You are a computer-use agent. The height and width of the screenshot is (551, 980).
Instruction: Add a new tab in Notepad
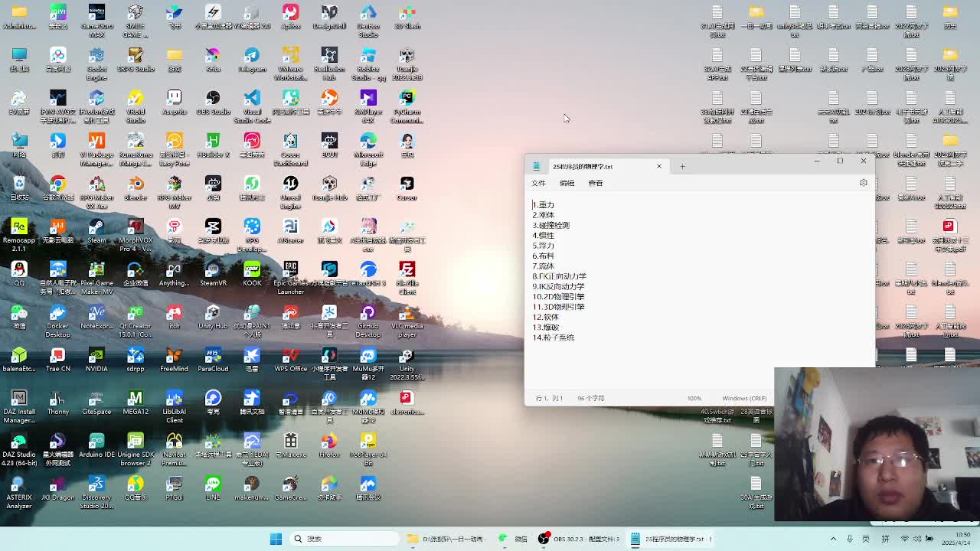[682, 166]
